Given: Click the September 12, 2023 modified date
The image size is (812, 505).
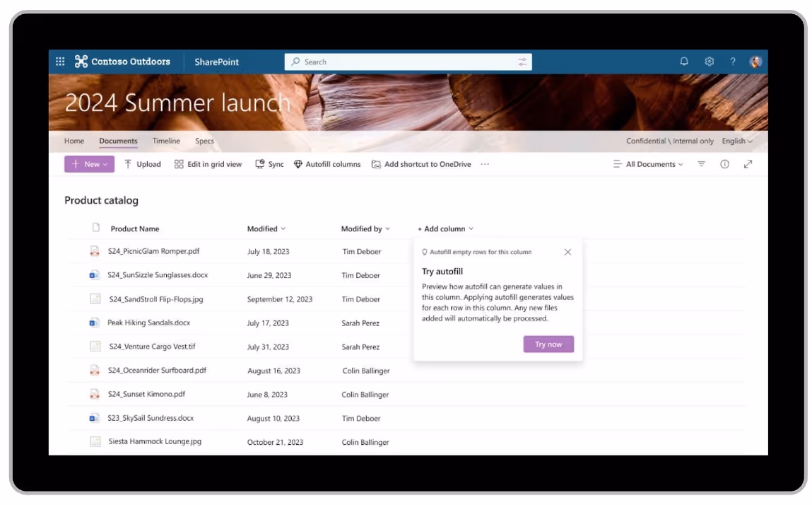Looking at the screenshot, I should pos(280,299).
